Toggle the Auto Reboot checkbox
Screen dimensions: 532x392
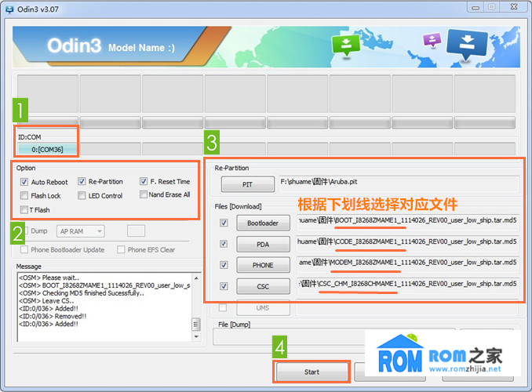tap(24, 182)
